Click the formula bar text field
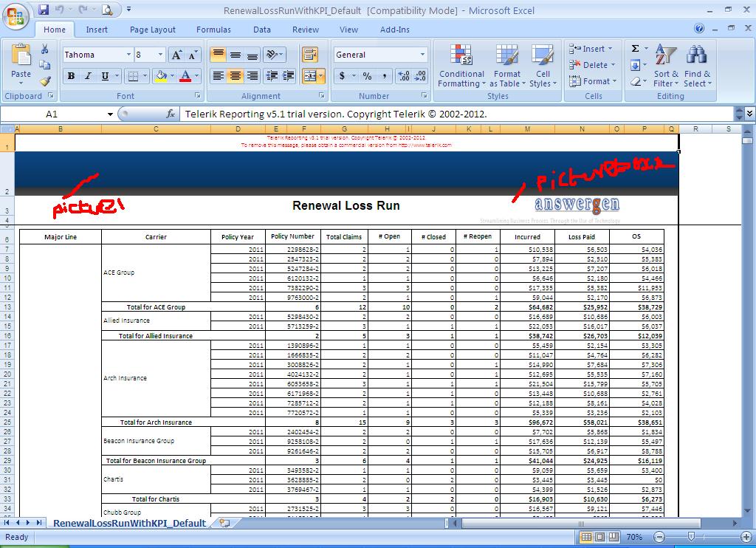The width and height of the screenshot is (756, 548). [456, 114]
